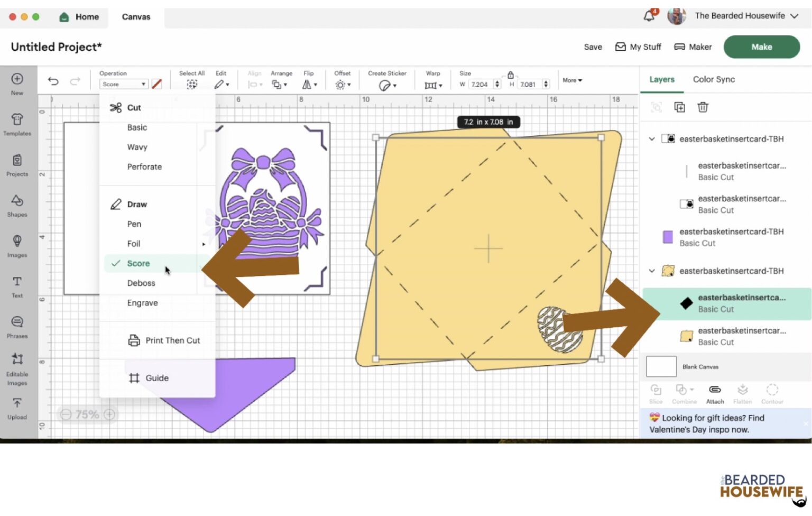Click Save in the header
The image size is (812, 516).
[x=593, y=47]
